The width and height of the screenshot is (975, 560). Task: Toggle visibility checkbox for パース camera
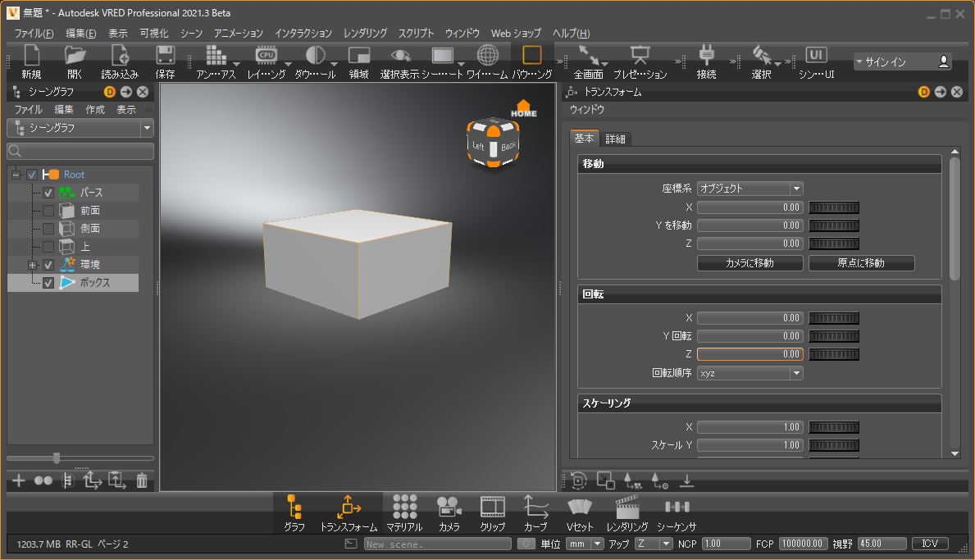(x=48, y=193)
